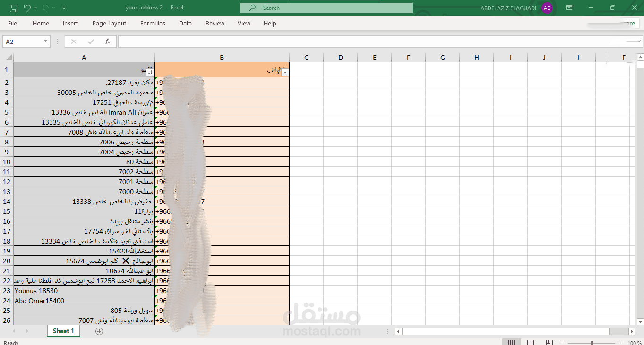Screen dimensions: 644x345
Task: Select cell containing 'سهيل ورشة 805'
Action: tap(84, 311)
